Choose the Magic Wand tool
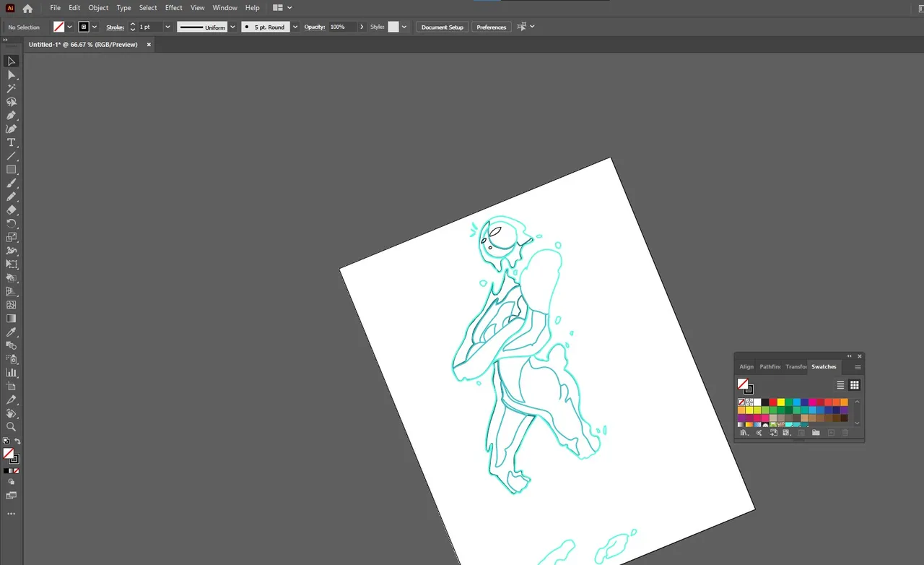The image size is (924, 565). coord(11,88)
